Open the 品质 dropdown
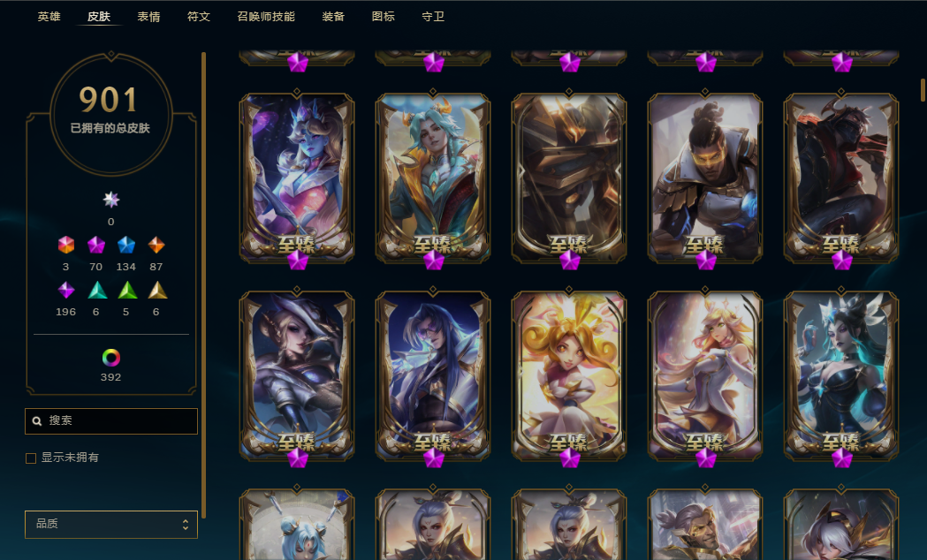The height and width of the screenshot is (560, 927). pos(111,524)
